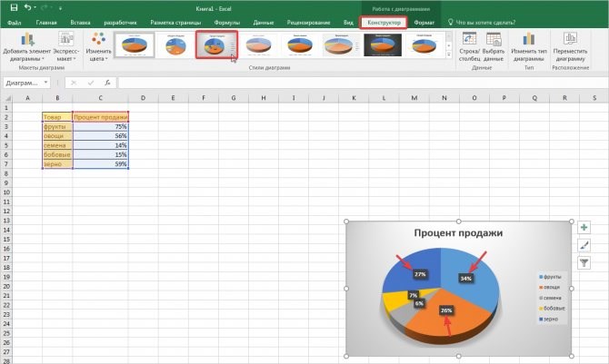Click the Выбрать данные icon

point(494,39)
